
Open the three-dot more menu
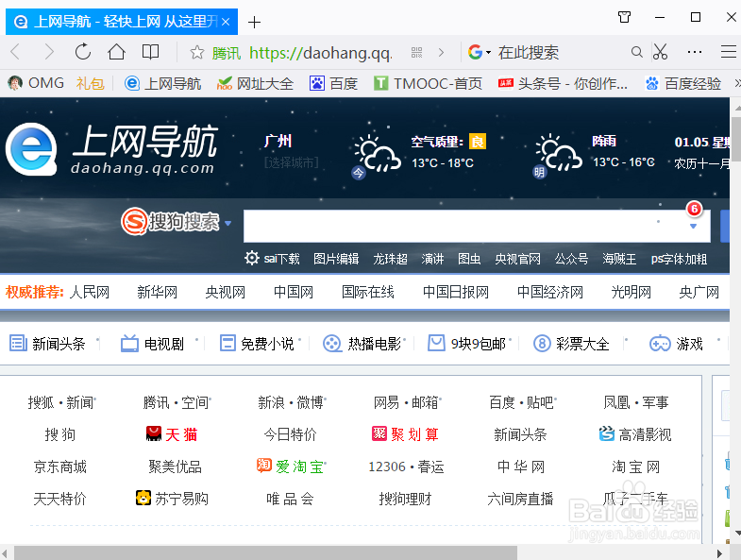pos(694,52)
